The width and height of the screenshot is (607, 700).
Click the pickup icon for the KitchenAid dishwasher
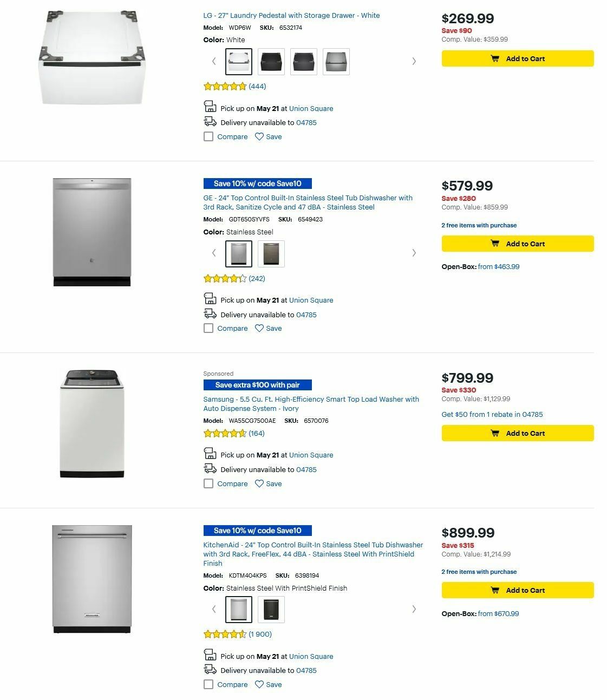pyautogui.click(x=210, y=655)
